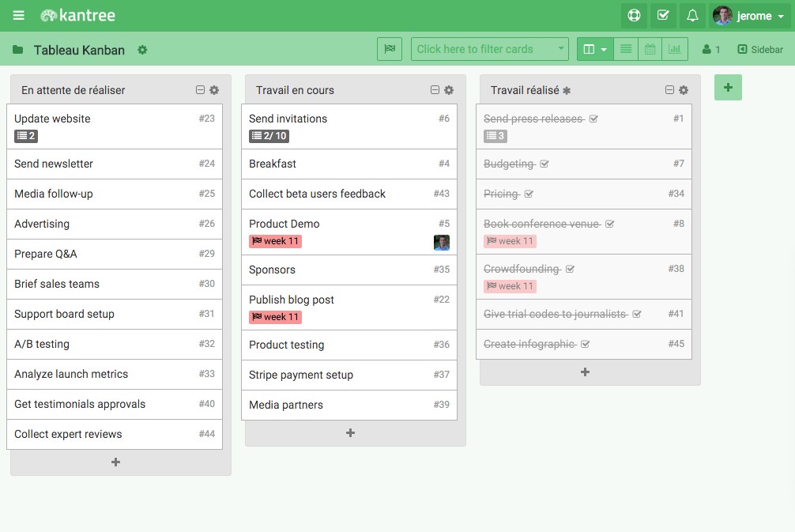Click the kantree logo
This screenshot has height=532, width=795.
point(78,16)
